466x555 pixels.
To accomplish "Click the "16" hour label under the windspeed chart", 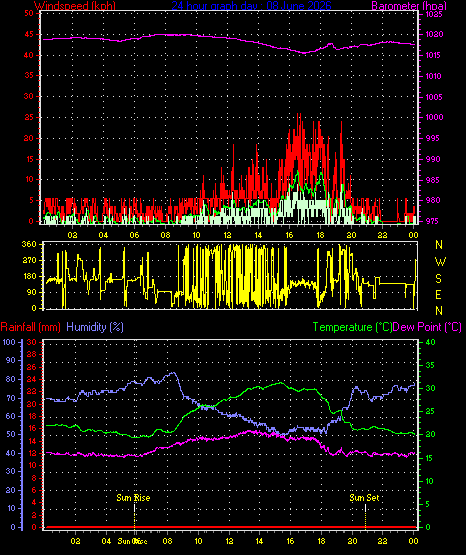I will [x=289, y=235].
